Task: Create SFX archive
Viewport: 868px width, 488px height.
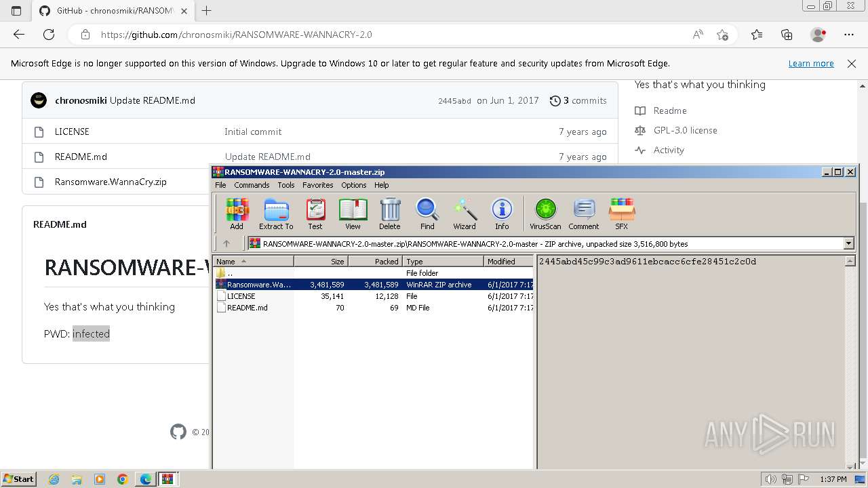Action: pyautogui.click(x=622, y=214)
